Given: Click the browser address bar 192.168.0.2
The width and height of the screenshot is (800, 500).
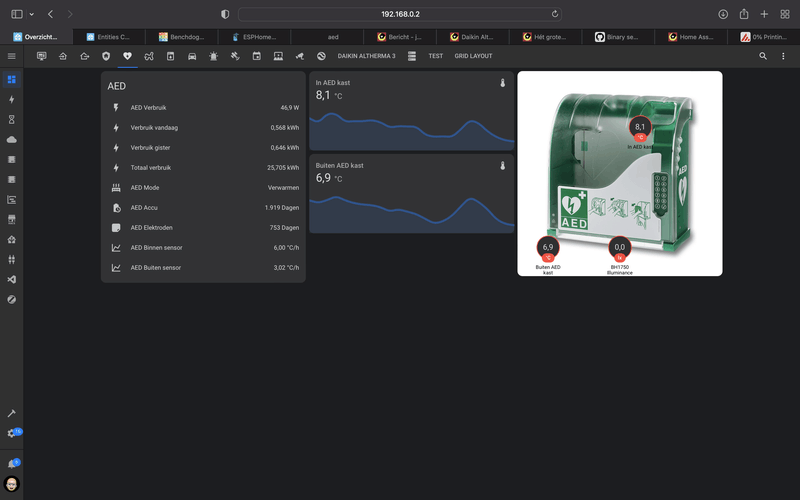Looking at the screenshot, I should click(400, 14).
